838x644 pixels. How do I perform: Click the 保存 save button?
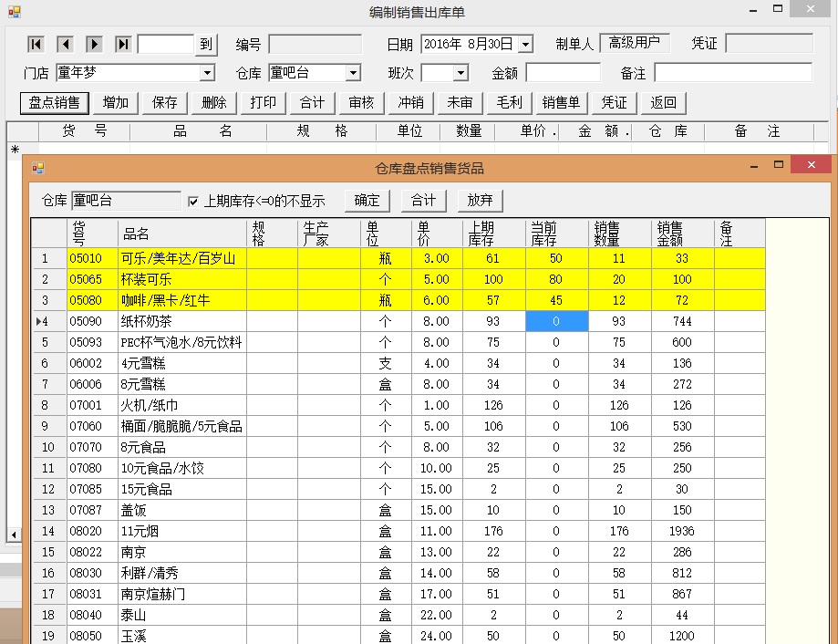coord(165,102)
